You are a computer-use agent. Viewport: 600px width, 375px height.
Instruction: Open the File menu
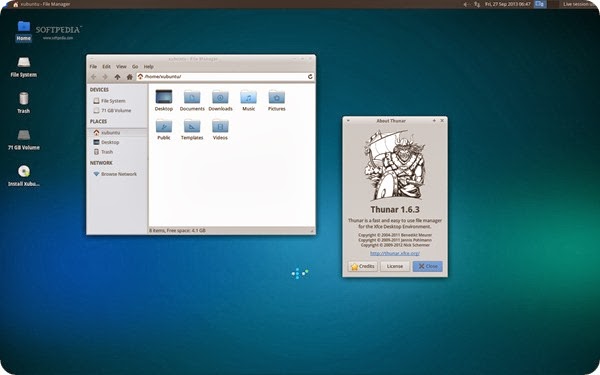[x=93, y=67]
